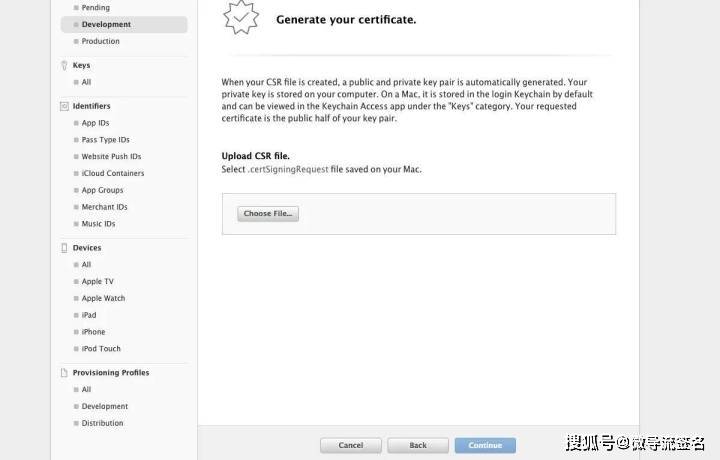
Task: Open Pass Type IDs
Action: tap(106, 140)
